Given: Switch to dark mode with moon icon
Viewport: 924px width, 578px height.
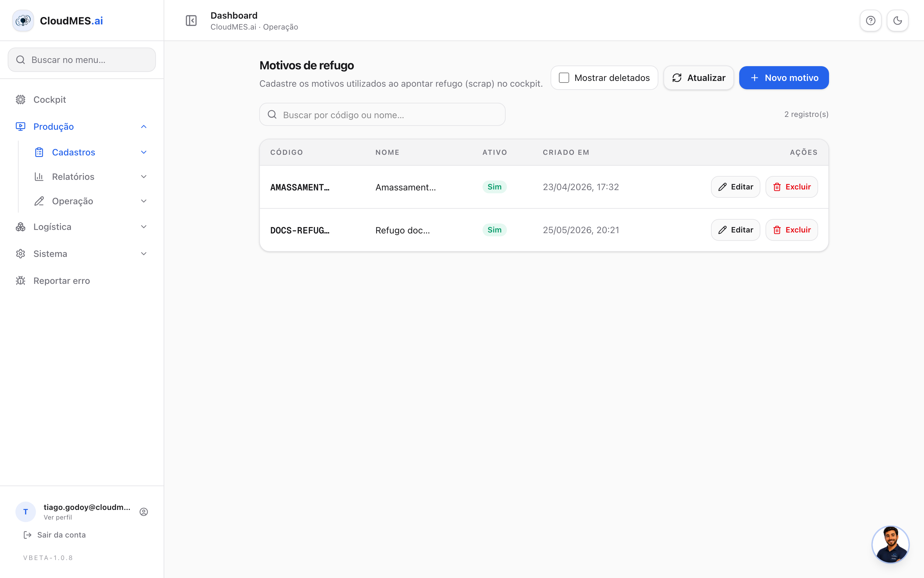Looking at the screenshot, I should pos(897,21).
